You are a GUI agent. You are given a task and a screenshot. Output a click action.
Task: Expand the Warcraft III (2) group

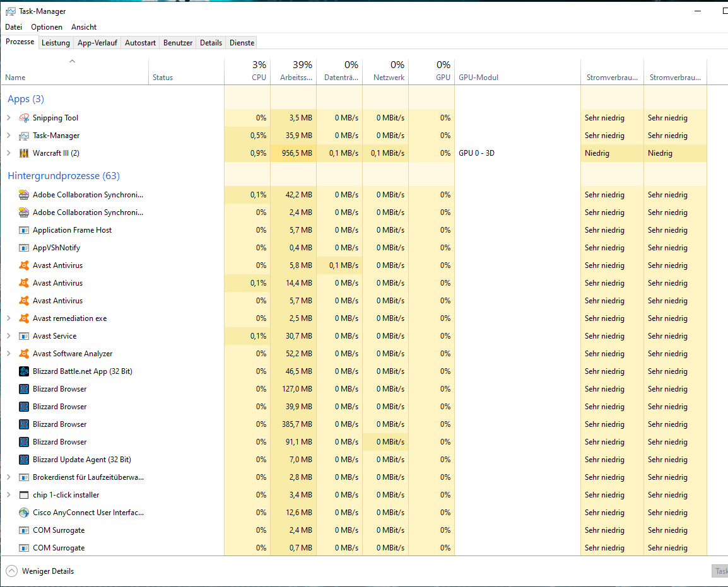(8, 153)
